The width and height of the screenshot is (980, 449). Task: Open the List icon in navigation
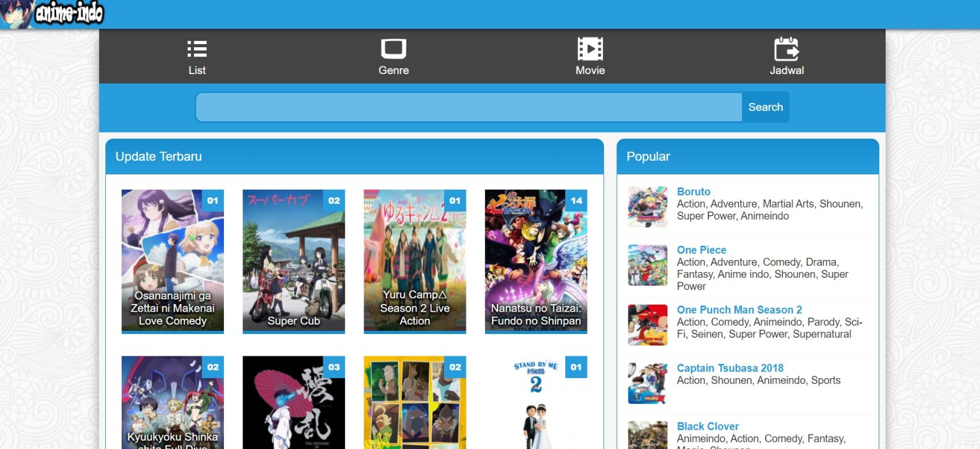coord(197,49)
